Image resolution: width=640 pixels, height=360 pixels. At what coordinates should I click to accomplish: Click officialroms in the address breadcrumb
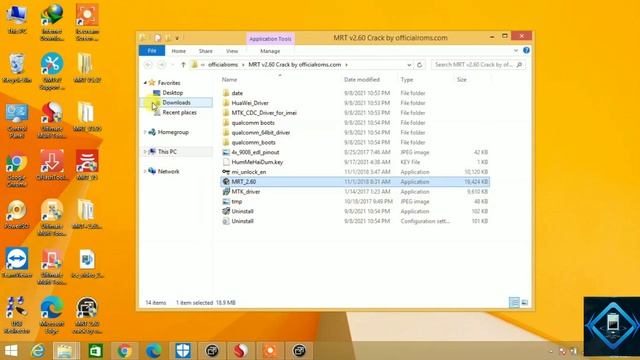(x=223, y=65)
